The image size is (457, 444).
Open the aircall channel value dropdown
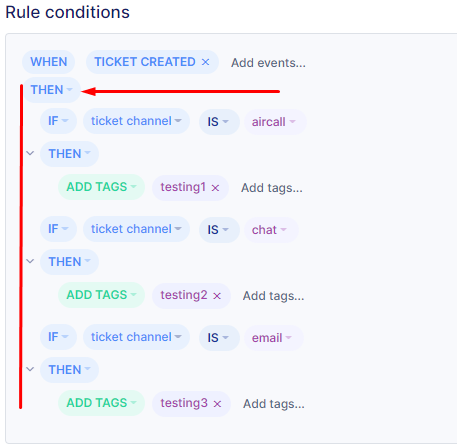click(x=275, y=122)
